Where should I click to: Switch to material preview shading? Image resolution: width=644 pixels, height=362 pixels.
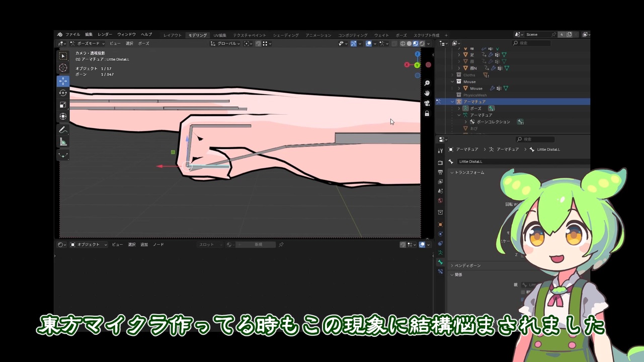[415, 44]
